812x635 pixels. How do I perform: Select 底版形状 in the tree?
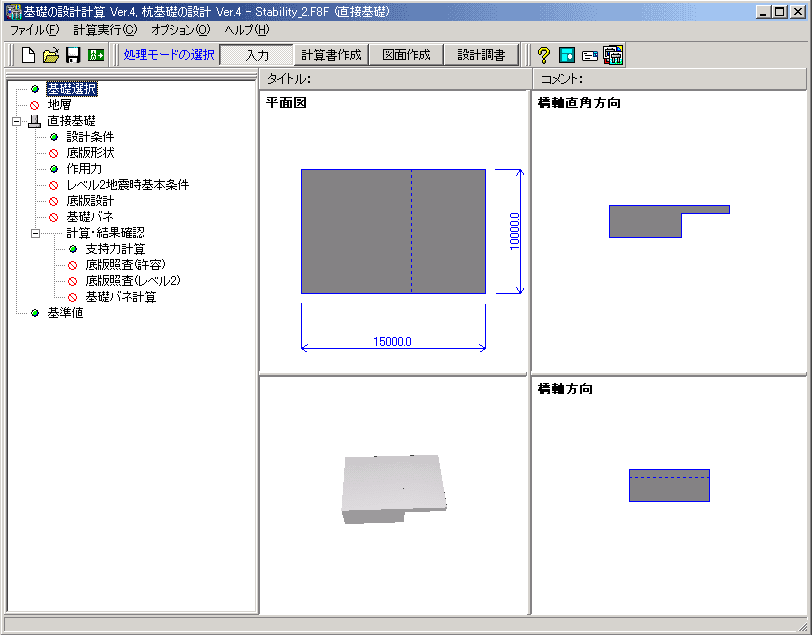coord(90,153)
